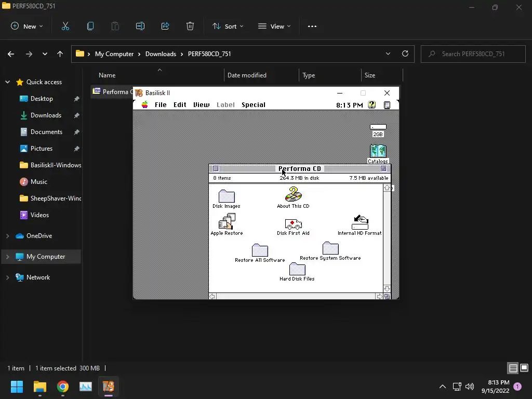Image resolution: width=532 pixels, height=399 pixels.
Task: Click Downloads in the address breadcrumb
Action: 161,54
